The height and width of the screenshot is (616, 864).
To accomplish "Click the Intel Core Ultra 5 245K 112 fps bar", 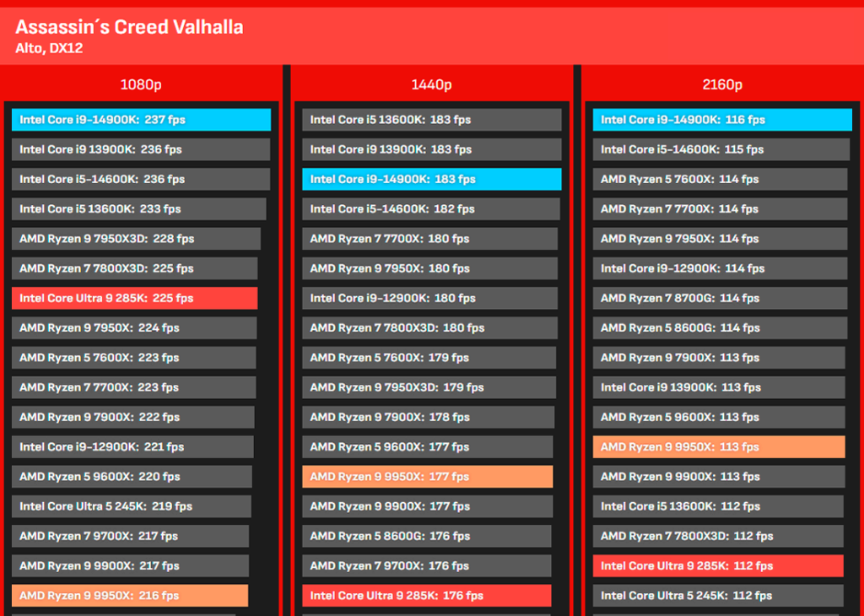I will pos(718,596).
